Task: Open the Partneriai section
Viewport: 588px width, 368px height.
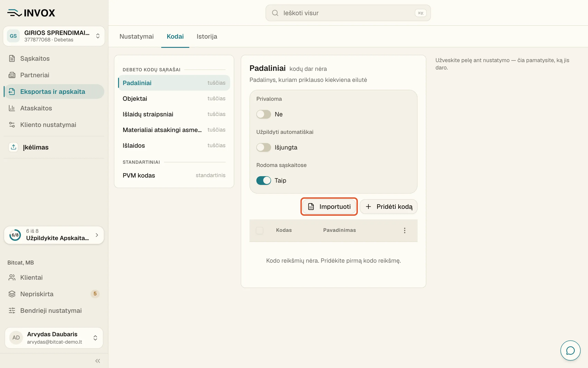Action: point(54,75)
